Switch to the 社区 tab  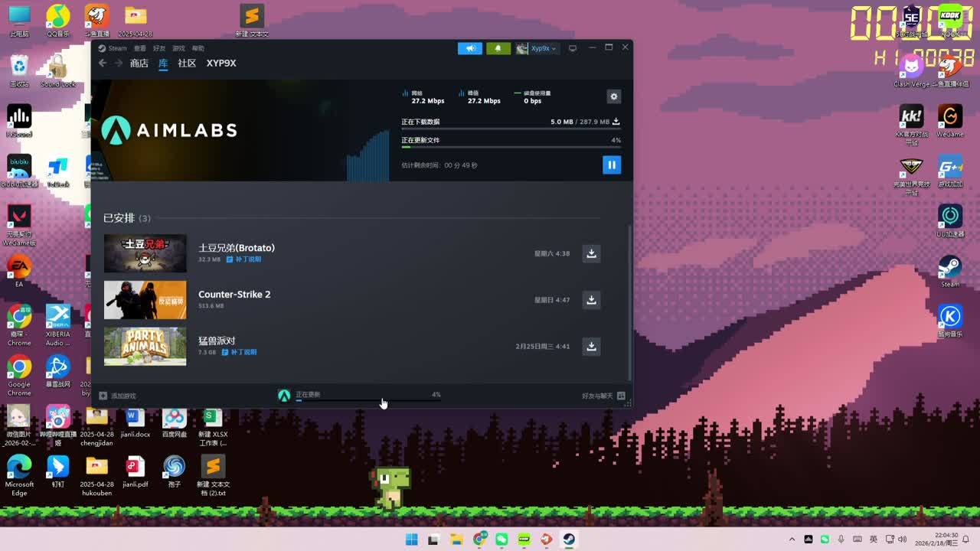pos(187,64)
